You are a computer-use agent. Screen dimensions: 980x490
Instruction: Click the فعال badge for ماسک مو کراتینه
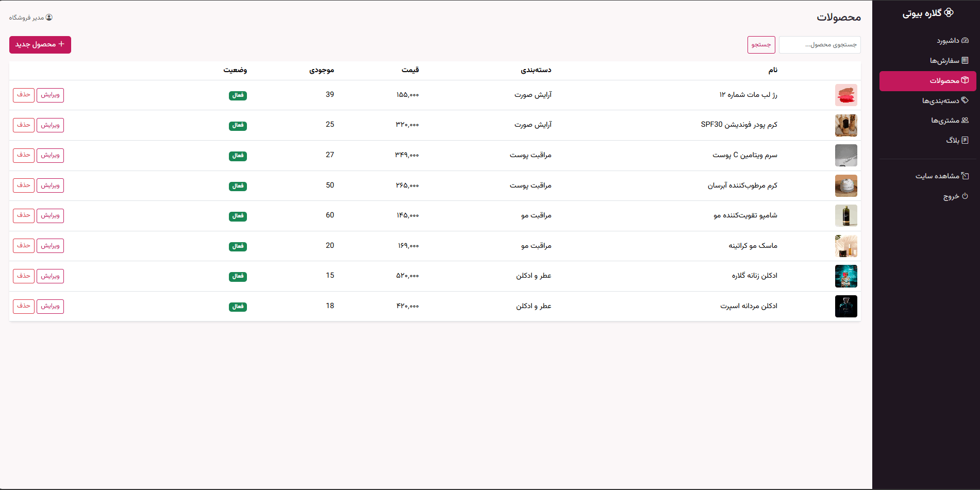(238, 246)
